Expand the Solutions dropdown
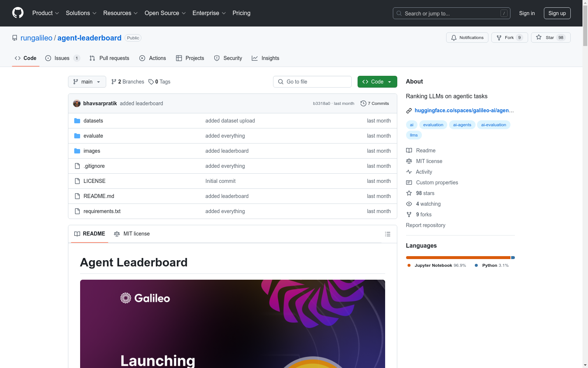This screenshot has width=588, height=368. click(x=81, y=13)
